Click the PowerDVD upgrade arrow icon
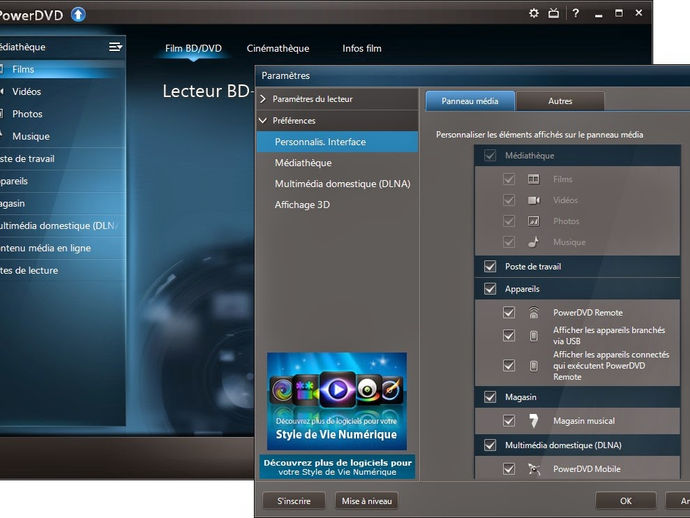 78,15
